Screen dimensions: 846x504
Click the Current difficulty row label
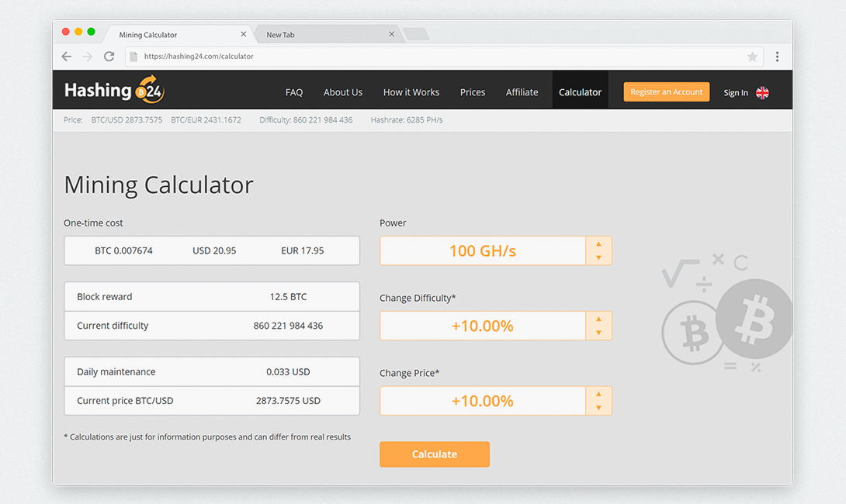[x=113, y=326]
